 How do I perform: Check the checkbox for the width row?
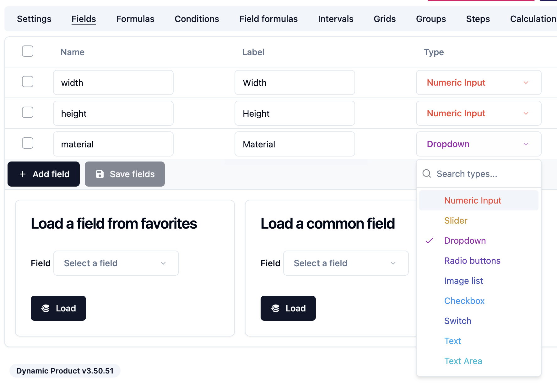click(28, 82)
